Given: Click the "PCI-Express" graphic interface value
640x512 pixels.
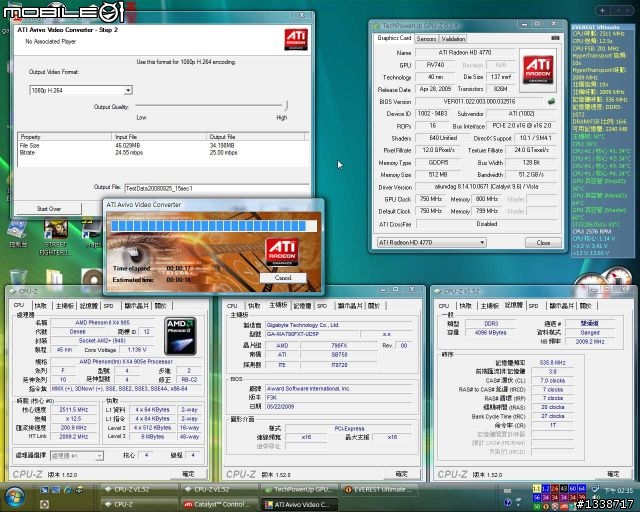Looking at the screenshot, I should [349, 428].
